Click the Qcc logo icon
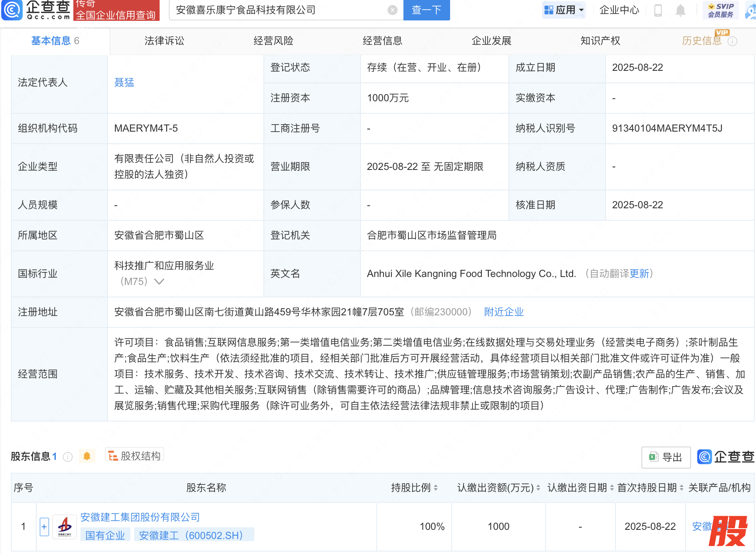Viewport: 756px width, 554px height. pyautogui.click(x=13, y=10)
